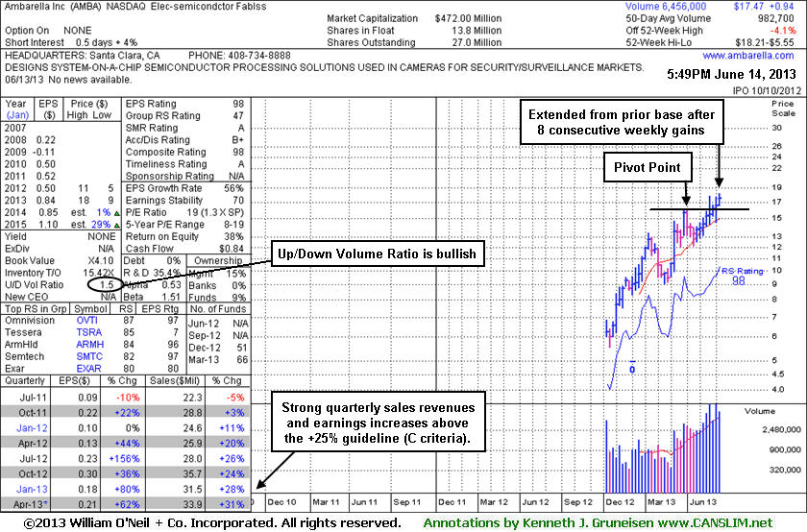Click the Timeliness Rating A value
The height and width of the screenshot is (532, 807).
241,164
